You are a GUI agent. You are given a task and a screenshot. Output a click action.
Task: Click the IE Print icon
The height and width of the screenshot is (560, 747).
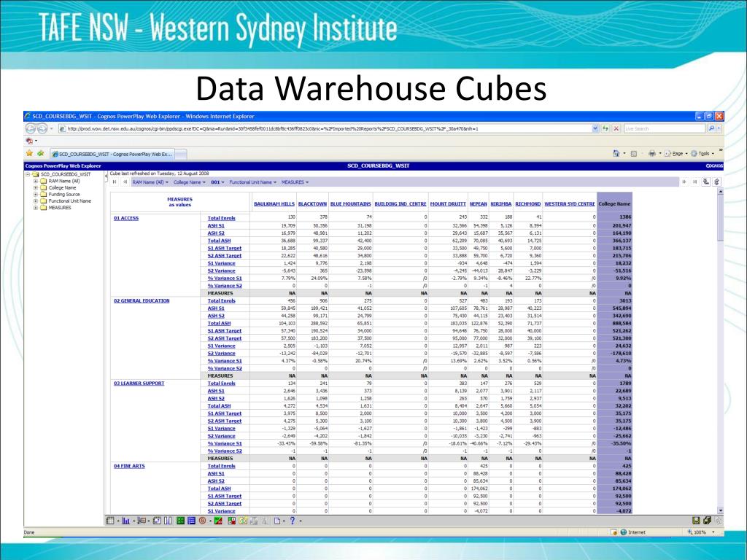coord(651,153)
